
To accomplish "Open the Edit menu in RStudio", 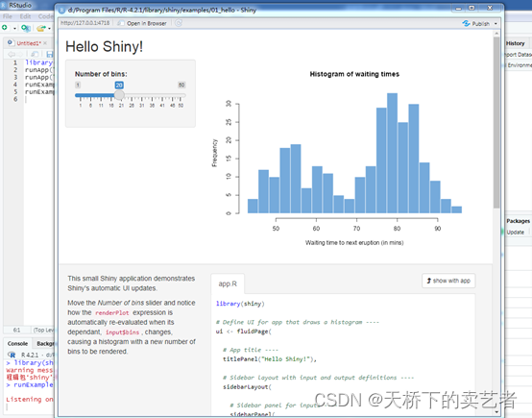I will [25, 16].
